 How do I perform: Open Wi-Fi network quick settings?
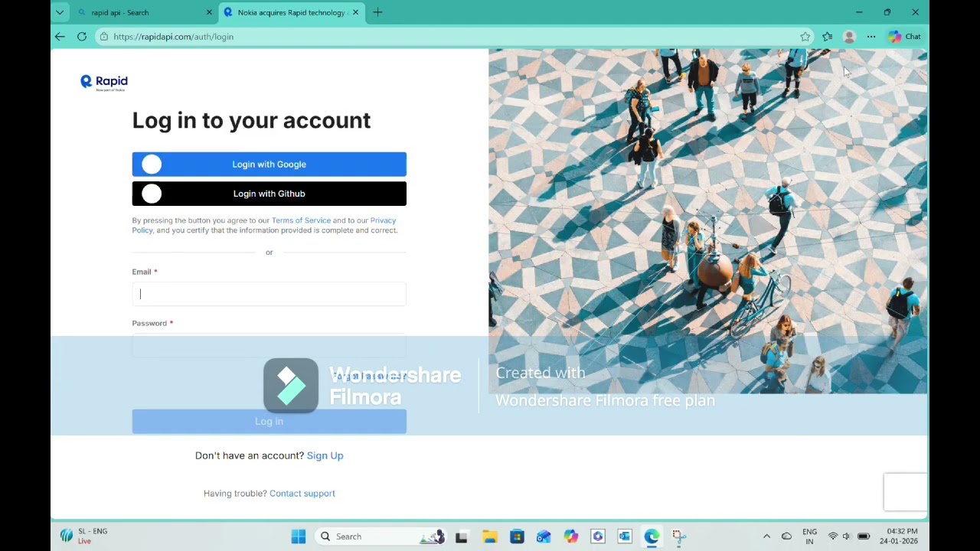(x=833, y=536)
